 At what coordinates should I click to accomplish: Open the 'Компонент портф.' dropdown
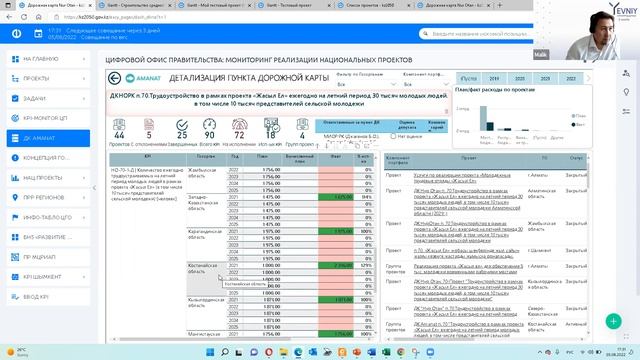pos(426,84)
